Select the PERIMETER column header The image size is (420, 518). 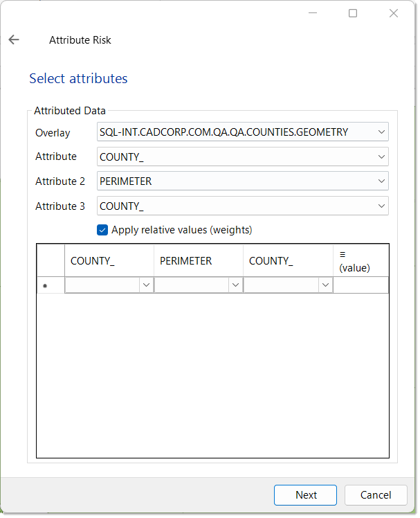(198, 261)
